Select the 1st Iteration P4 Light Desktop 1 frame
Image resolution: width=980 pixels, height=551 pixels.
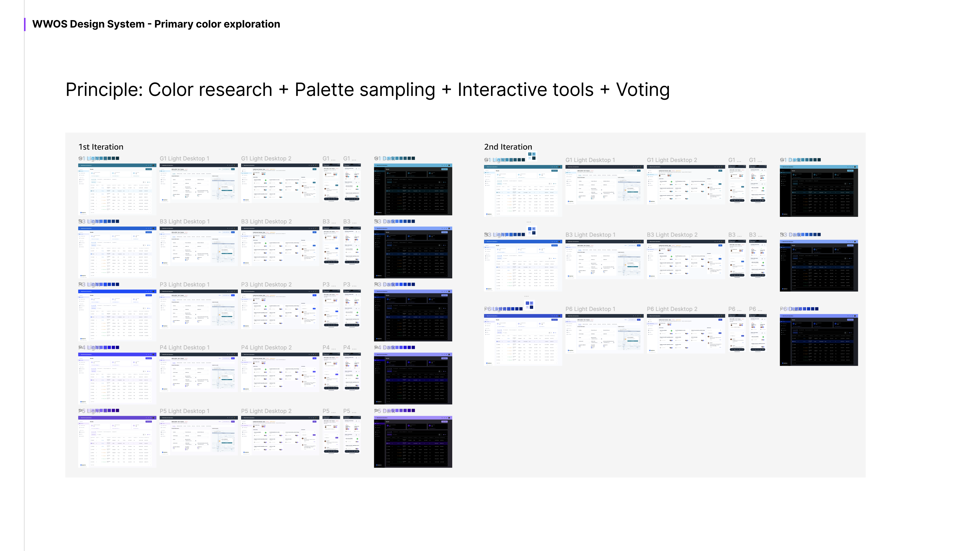pos(198,372)
